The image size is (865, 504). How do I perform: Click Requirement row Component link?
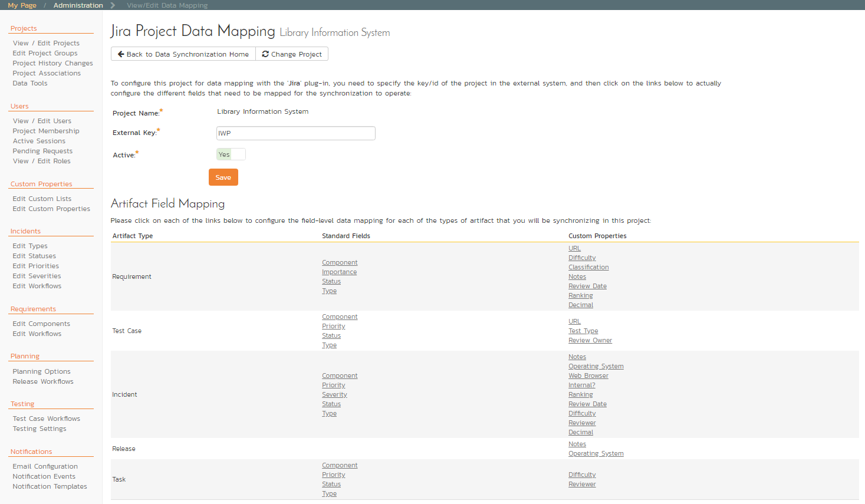pyautogui.click(x=340, y=262)
